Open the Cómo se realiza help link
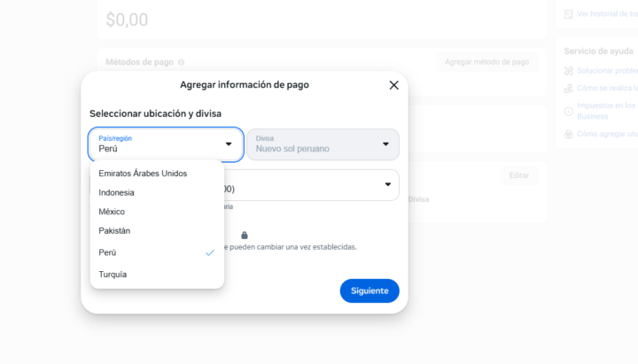Screen dimensions: 638x364 607,88
